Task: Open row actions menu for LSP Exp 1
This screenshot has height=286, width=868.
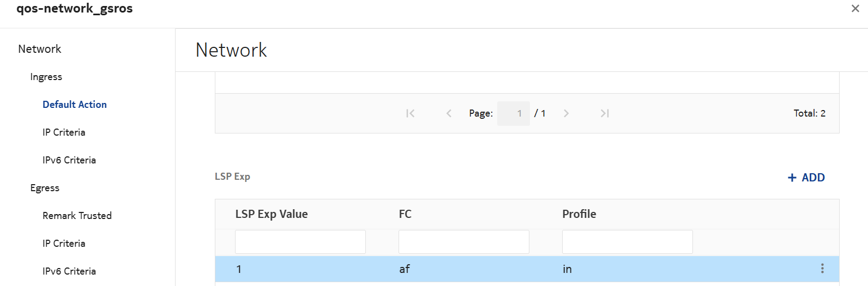Action: (822, 269)
